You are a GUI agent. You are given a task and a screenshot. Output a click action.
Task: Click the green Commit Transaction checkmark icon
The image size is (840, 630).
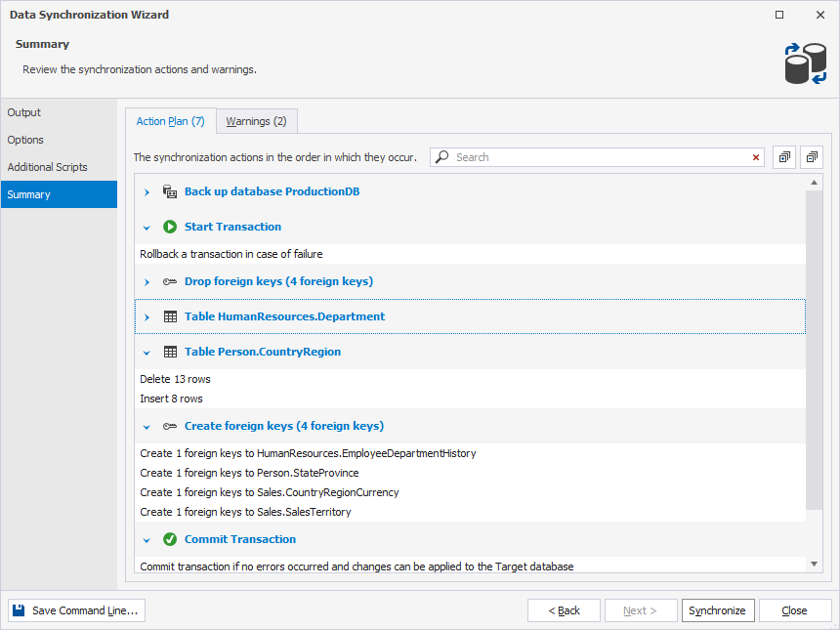170,539
